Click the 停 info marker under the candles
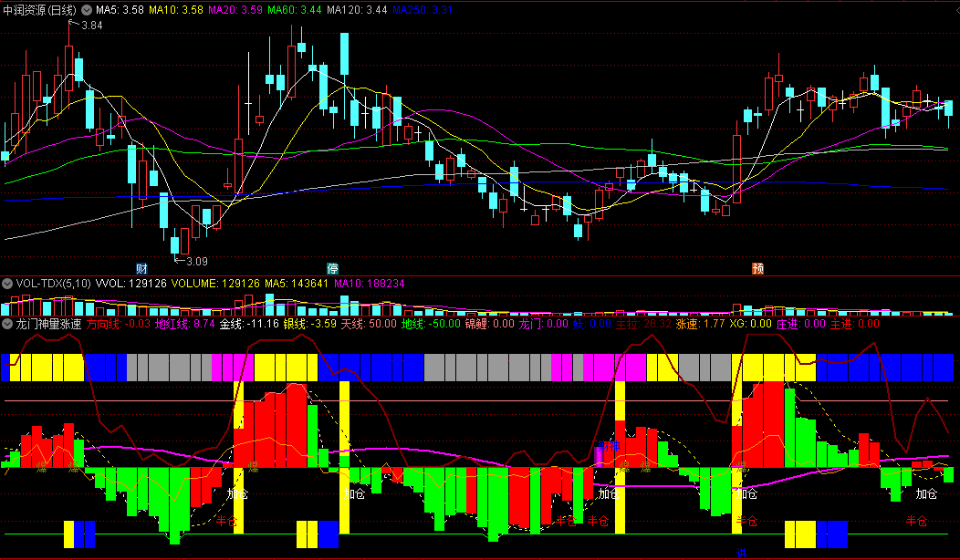The width and height of the screenshot is (960, 560). pyautogui.click(x=332, y=268)
